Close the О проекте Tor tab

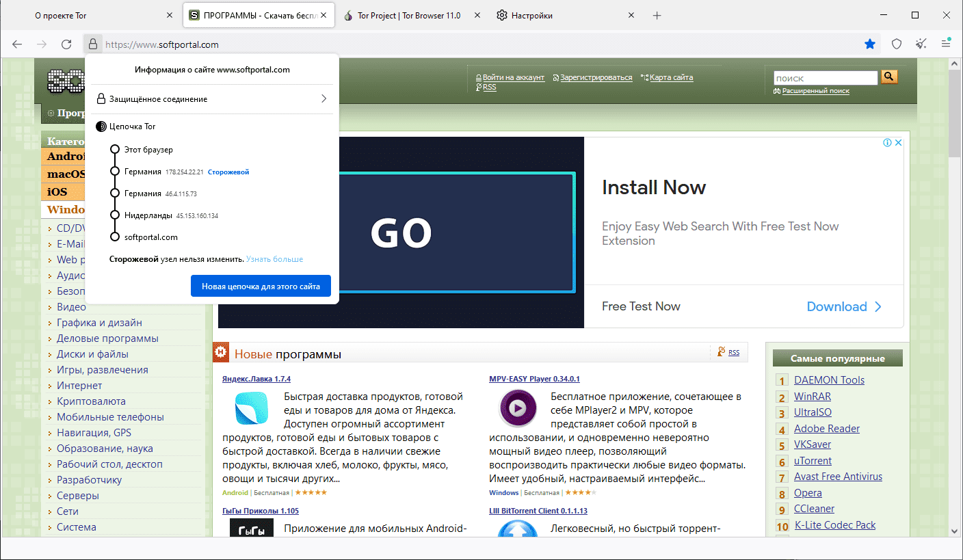[x=170, y=15]
